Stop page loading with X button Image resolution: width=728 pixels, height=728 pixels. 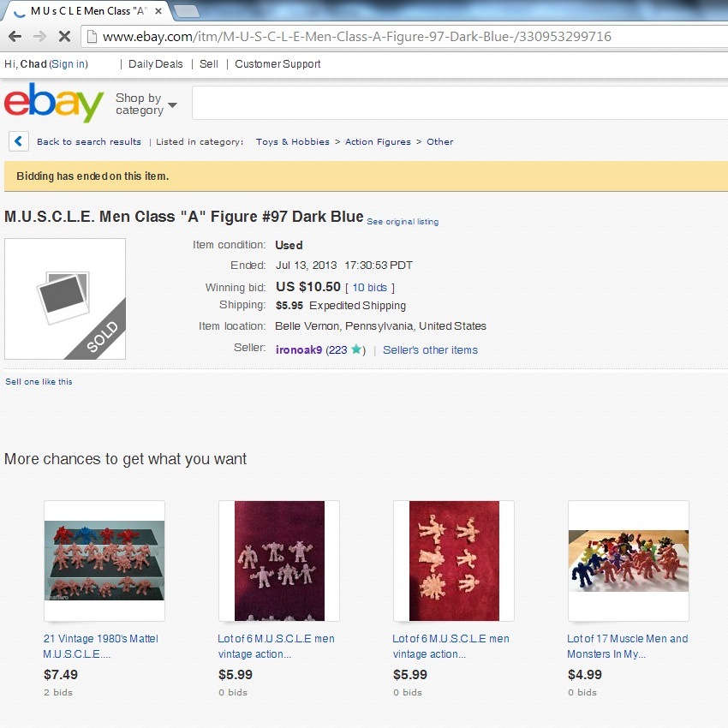(64, 36)
